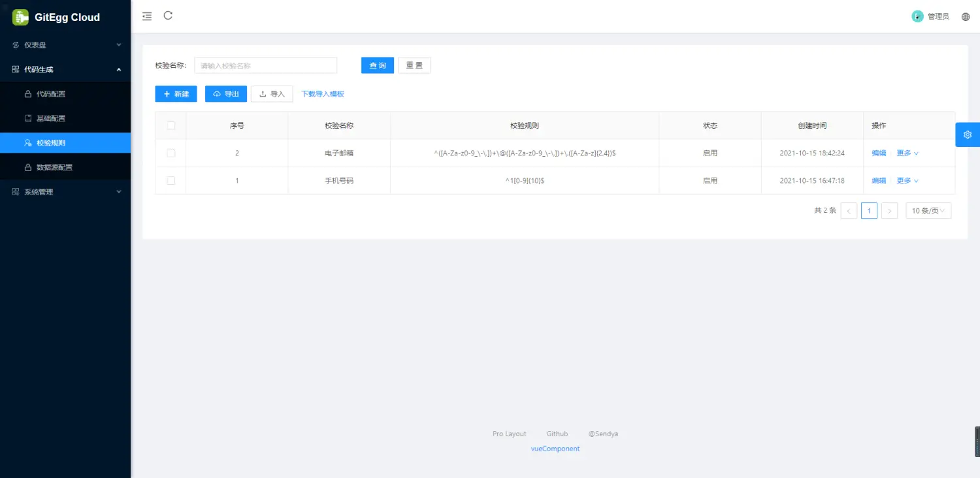Toggle the select-all header checkbox
This screenshot has width=980, height=478.
click(171, 125)
